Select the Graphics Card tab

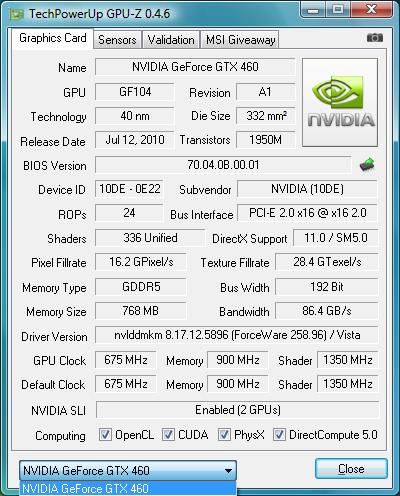pos(53,38)
